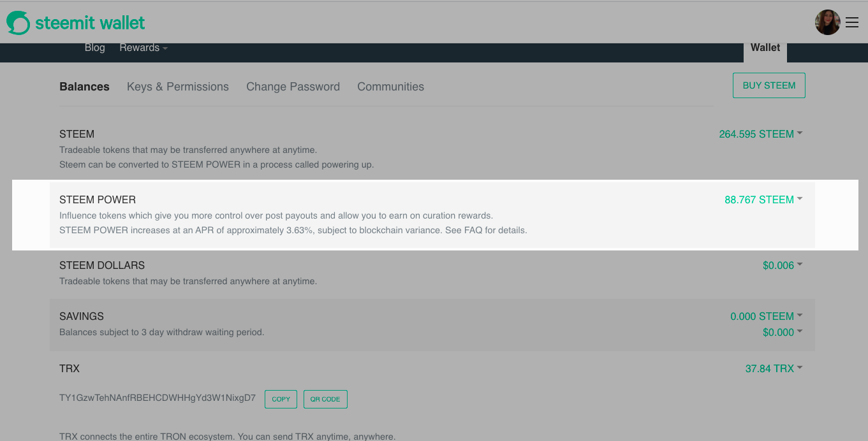
Task: Click the Steemit wallet logo icon
Action: 18,23
